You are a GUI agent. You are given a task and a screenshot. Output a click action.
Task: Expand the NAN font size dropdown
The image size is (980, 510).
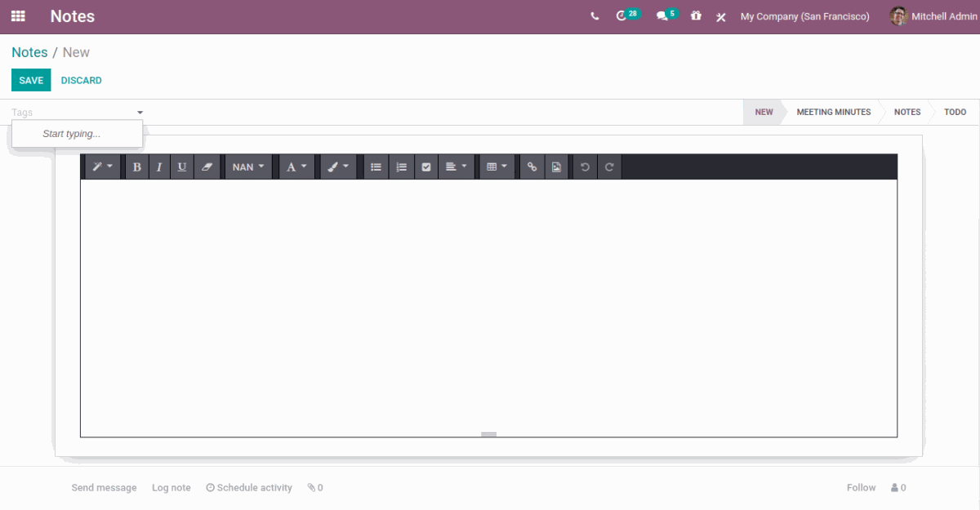point(248,166)
